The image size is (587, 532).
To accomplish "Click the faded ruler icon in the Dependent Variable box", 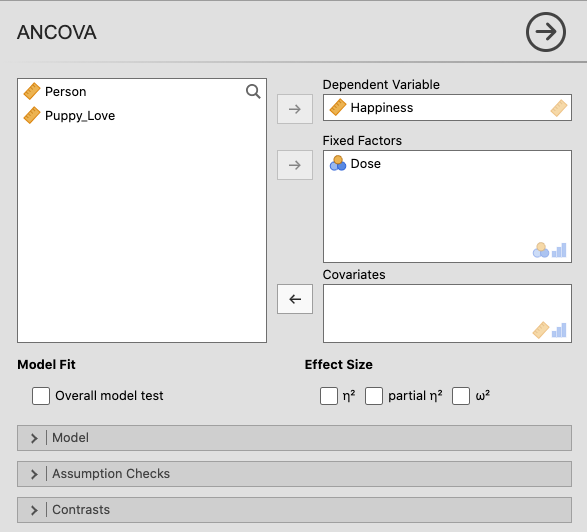I will click(x=559, y=108).
